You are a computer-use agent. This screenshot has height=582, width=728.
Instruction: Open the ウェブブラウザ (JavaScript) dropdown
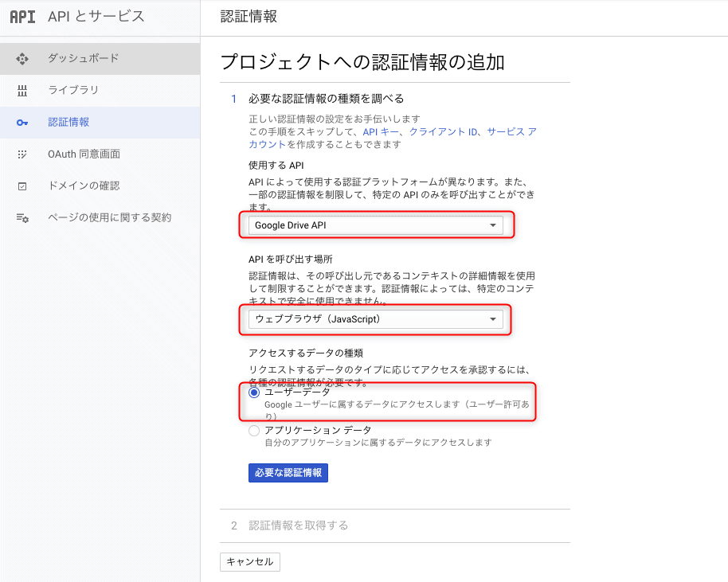pos(375,319)
